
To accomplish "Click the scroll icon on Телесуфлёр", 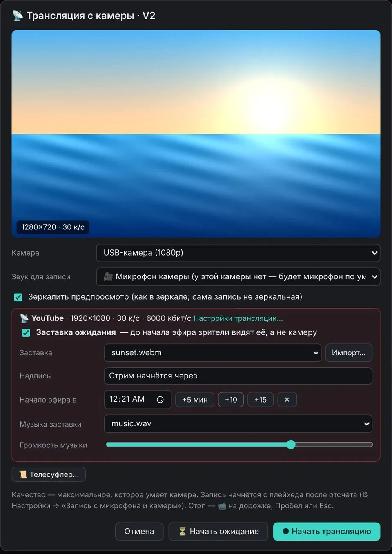I will [23, 474].
